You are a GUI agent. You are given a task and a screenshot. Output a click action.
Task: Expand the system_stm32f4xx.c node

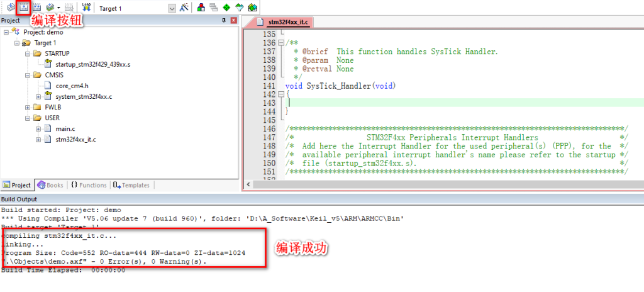pyautogui.click(x=38, y=97)
